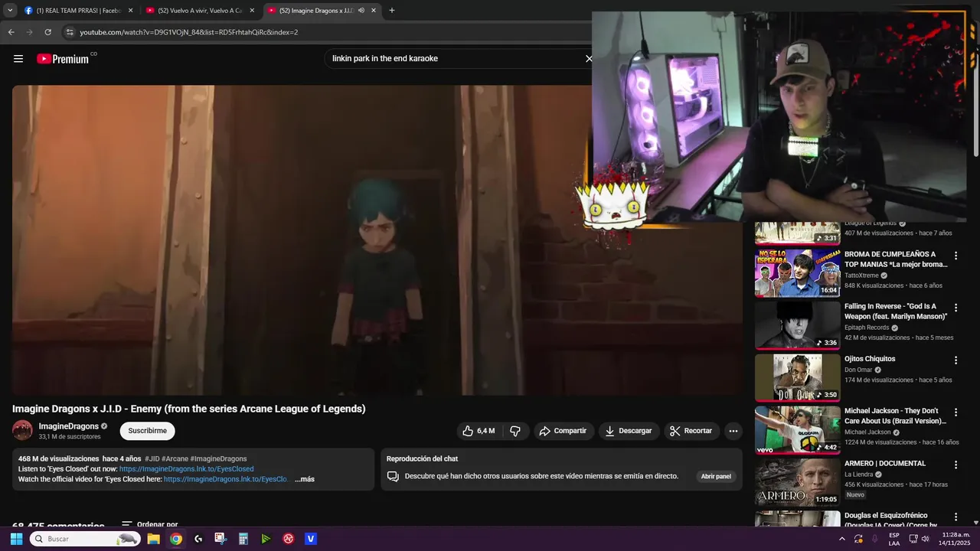980x551 pixels.
Task: Open options for Douglas el Esquizofrénico video
Action: point(955,517)
